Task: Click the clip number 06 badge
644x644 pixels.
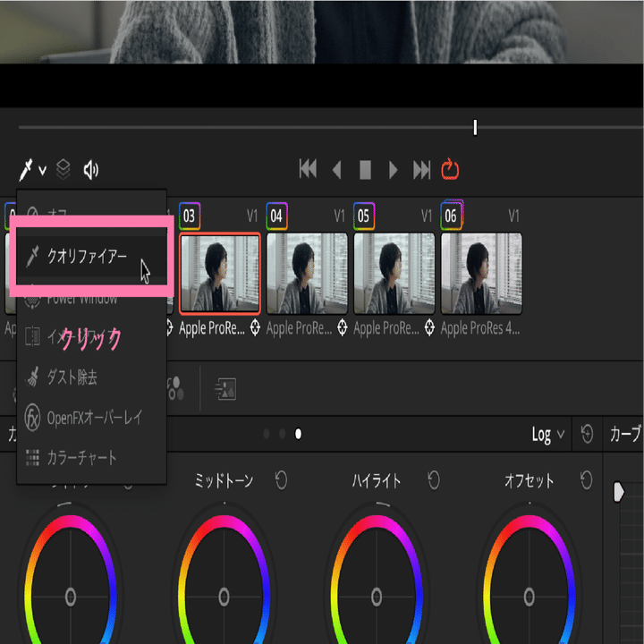Action: (452, 216)
